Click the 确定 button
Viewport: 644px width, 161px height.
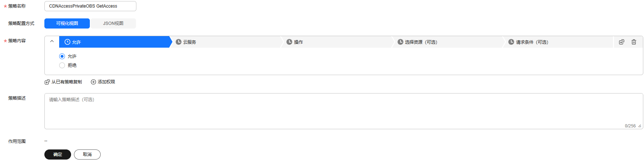click(x=58, y=155)
